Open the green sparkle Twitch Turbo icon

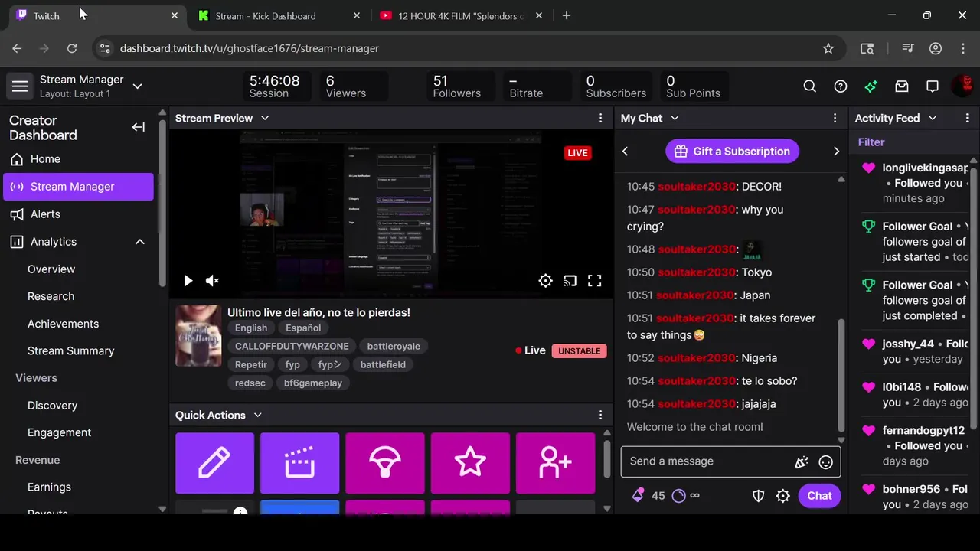[x=871, y=86]
